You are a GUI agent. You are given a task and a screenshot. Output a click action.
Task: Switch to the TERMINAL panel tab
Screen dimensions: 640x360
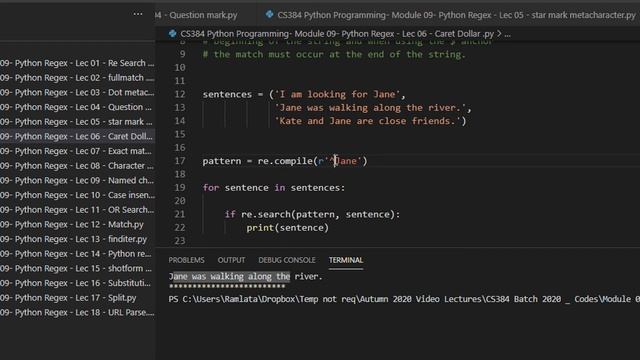click(x=346, y=260)
